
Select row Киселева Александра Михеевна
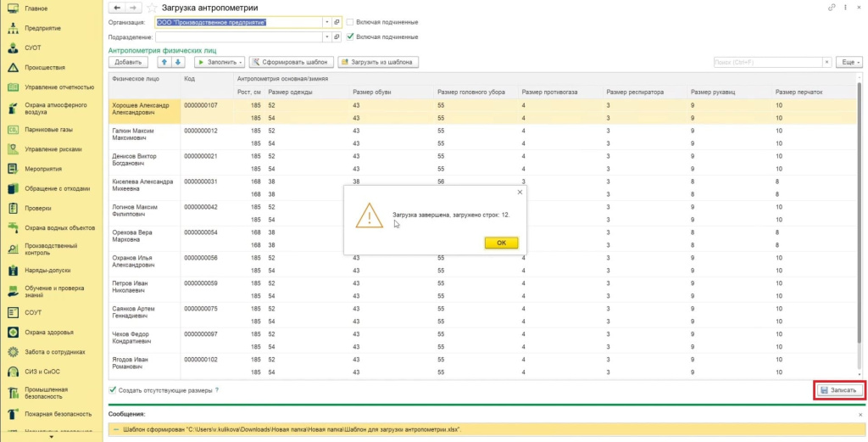[482, 188]
